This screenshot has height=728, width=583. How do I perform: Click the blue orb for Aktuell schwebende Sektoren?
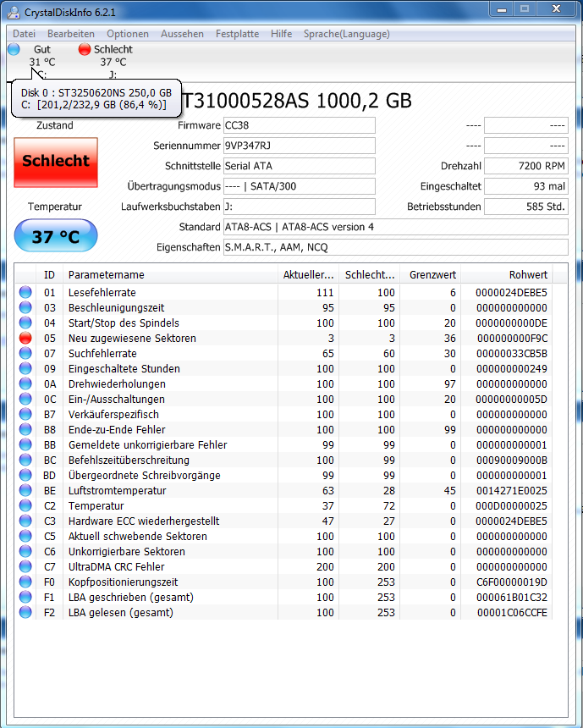point(25,536)
